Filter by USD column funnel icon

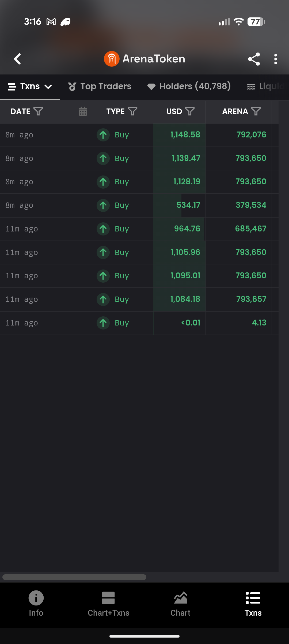click(x=190, y=111)
